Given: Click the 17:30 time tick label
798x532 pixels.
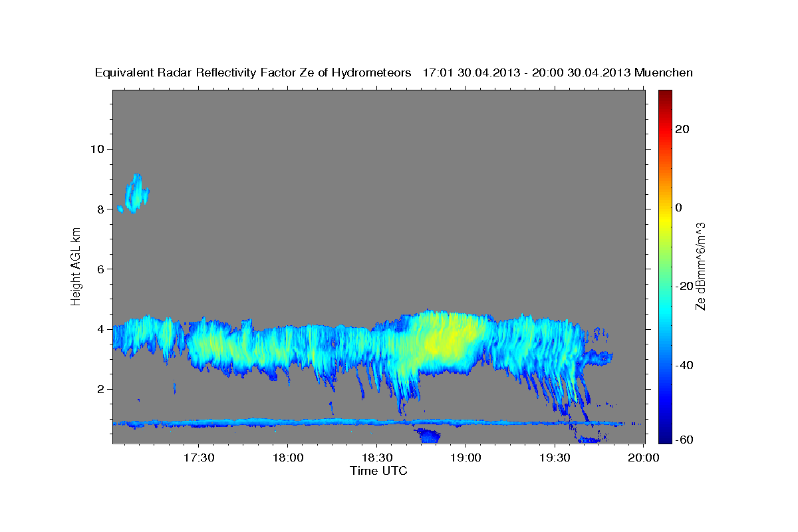Looking at the screenshot, I should tap(198, 458).
